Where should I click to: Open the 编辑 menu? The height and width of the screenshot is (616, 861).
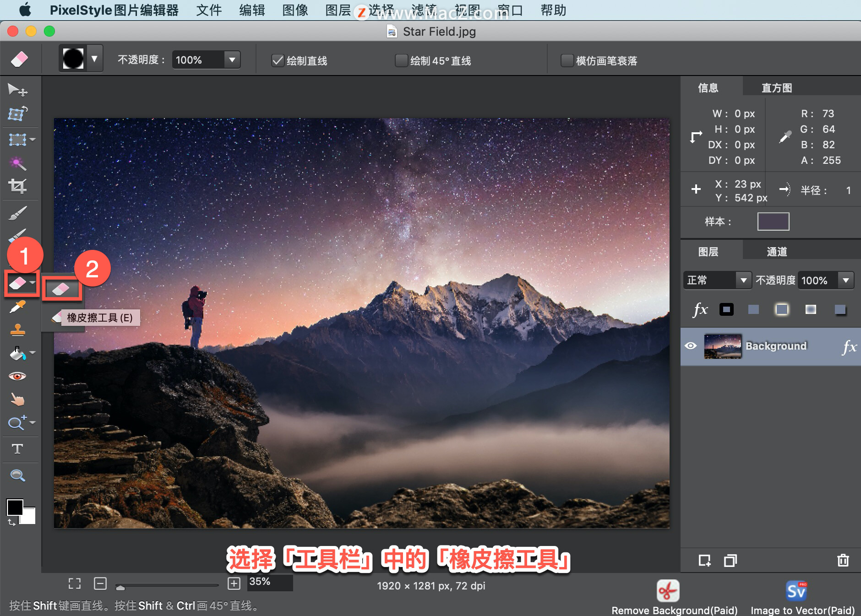click(252, 10)
